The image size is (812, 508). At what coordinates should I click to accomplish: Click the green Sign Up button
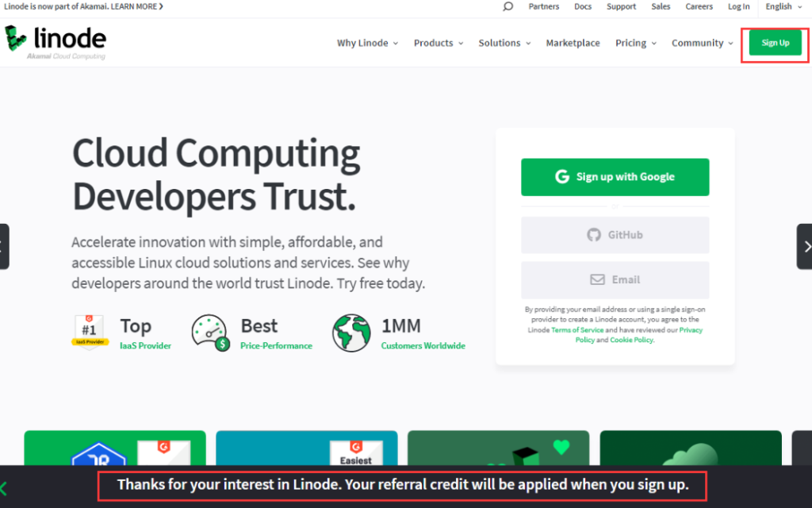click(776, 43)
